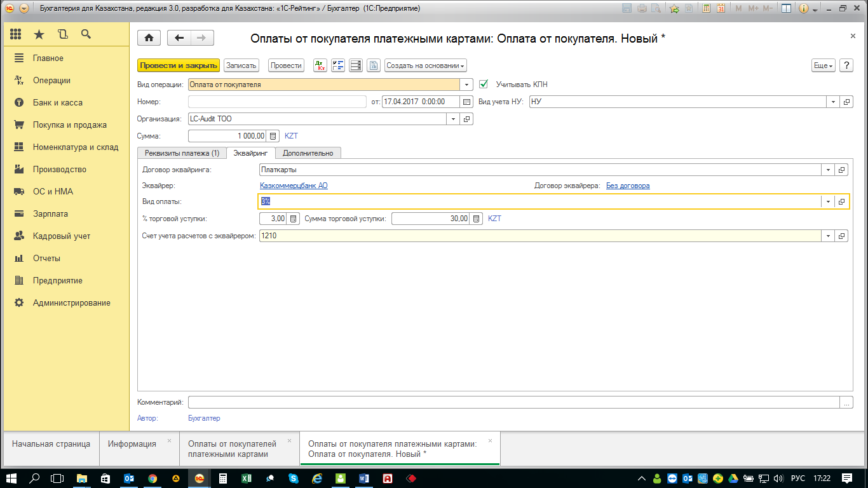Close the payment document form
Image resolution: width=868 pixels, height=488 pixels.
click(x=853, y=37)
